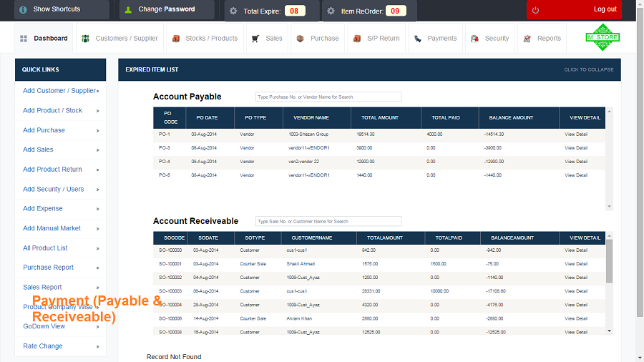
Task: View Detail for PO-5 row
Action: (x=576, y=175)
